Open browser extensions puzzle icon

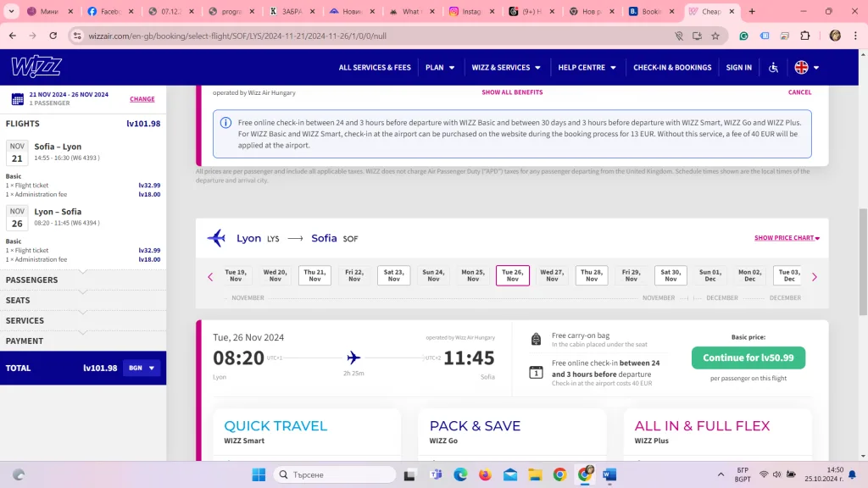tap(805, 36)
